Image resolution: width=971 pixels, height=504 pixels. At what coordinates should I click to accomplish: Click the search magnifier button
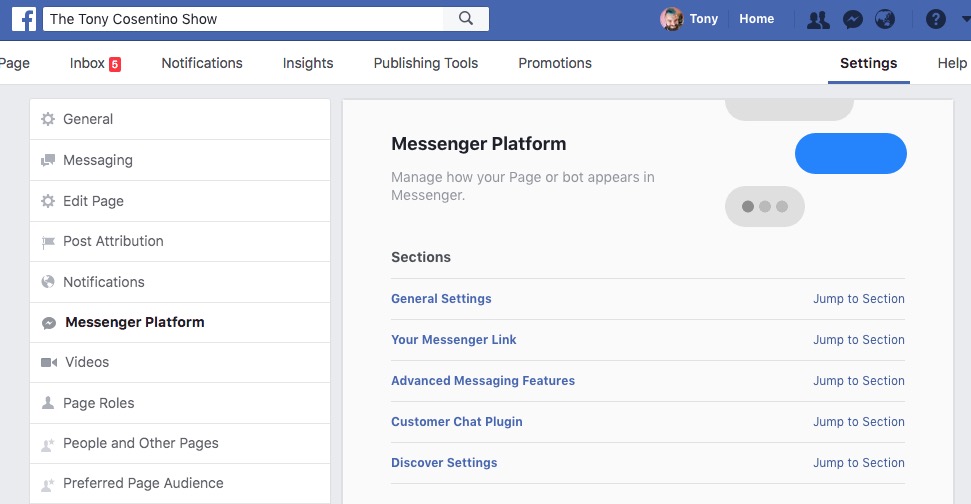click(466, 19)
